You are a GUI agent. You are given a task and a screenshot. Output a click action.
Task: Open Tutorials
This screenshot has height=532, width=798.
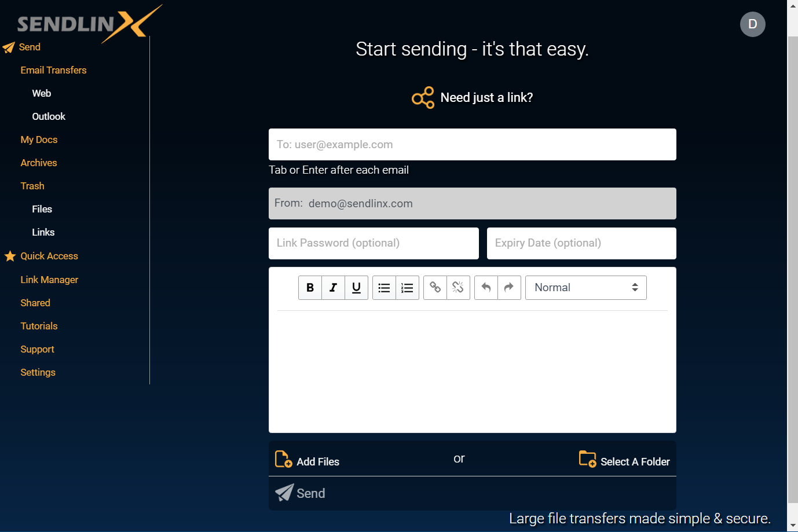pos(39,326)
